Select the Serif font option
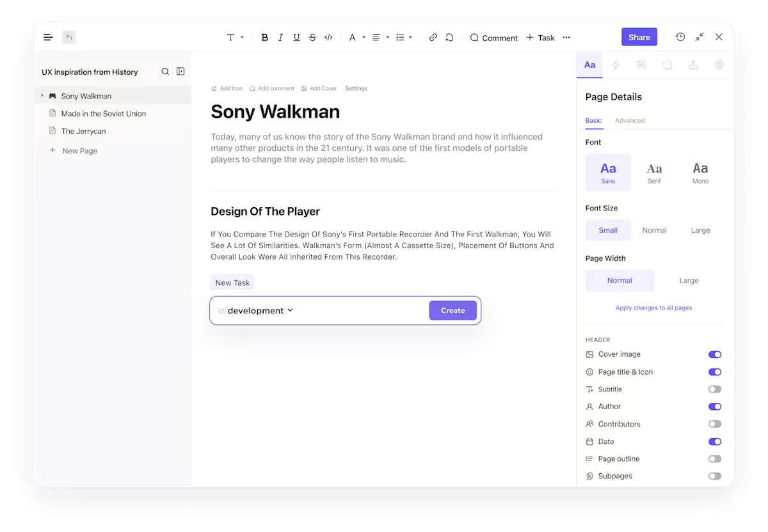The height and width of the screenshot is (532, 768). [x=654, y=171]
